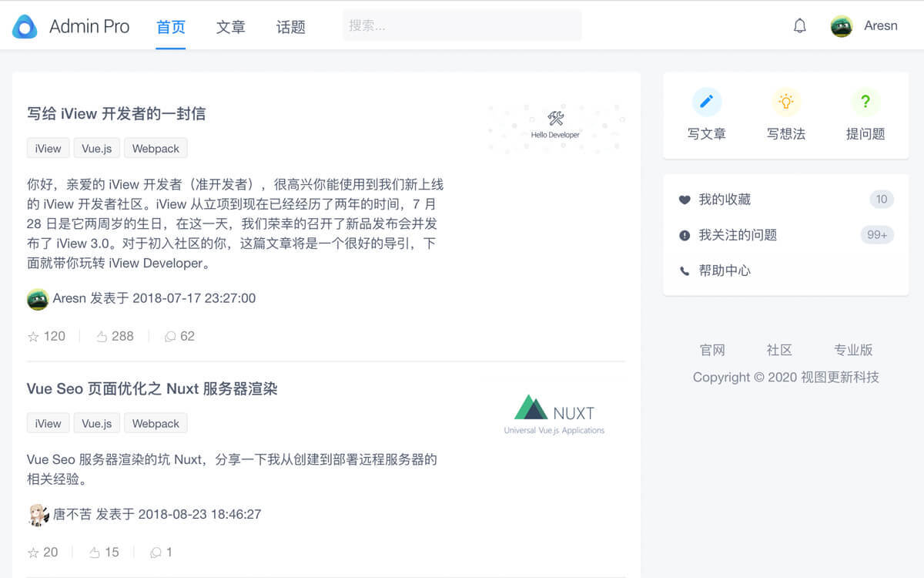Image resolution: width=924 pixels, height=578 pixels.
Task: Open comments bubble showing 62
Action: pyautogui.click(x=170, y=337)
